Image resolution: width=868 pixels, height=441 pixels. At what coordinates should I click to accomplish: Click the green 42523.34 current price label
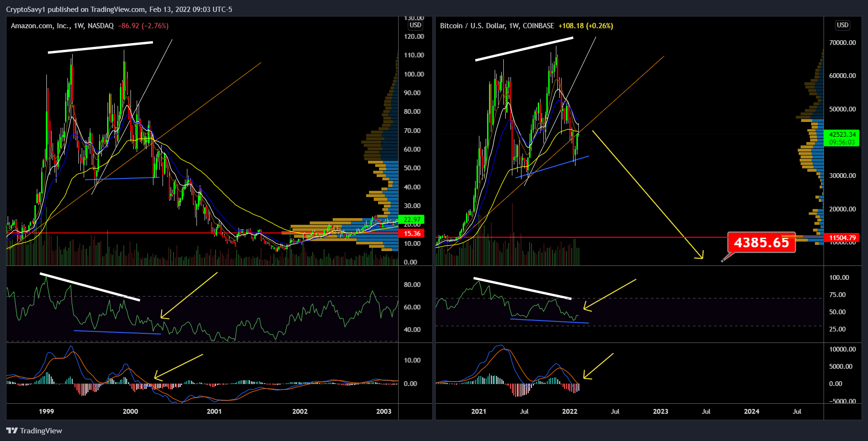(842, 138)
